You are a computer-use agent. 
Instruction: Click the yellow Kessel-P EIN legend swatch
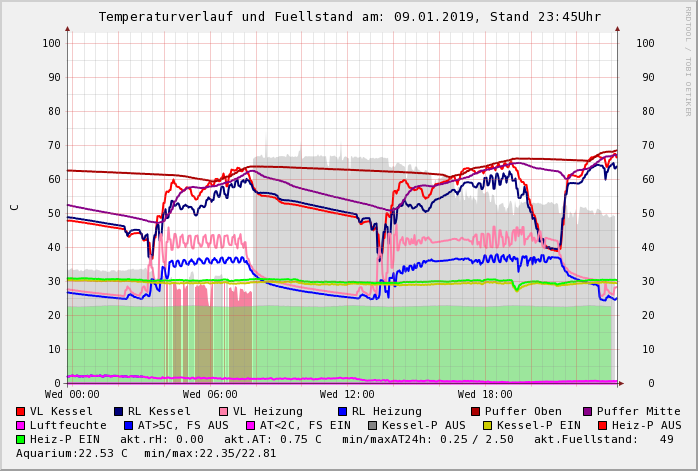click(490, 425)
